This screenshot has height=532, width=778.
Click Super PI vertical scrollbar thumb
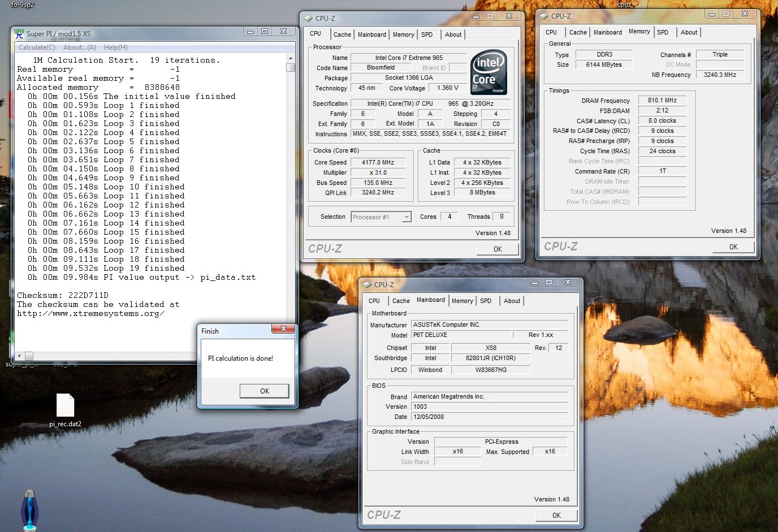(x=291, y=68)
